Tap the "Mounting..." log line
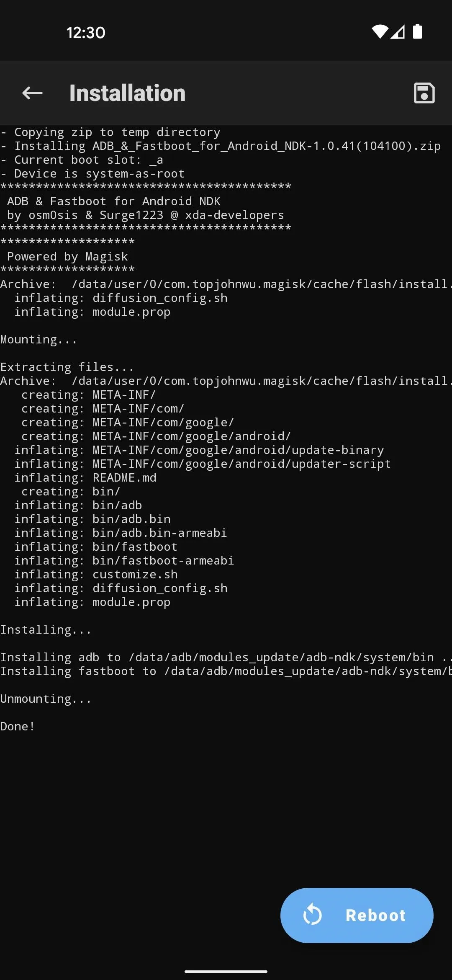452x980 pixels. pos(39,340)
